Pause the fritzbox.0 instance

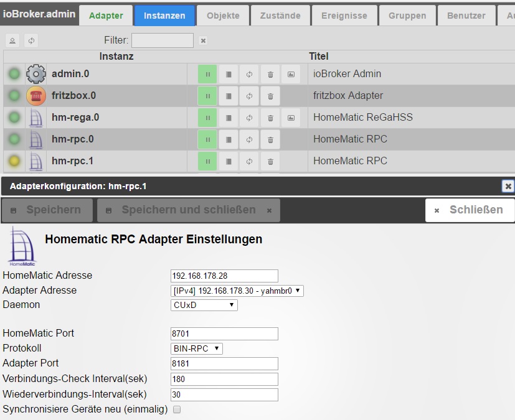coord(207,96)
